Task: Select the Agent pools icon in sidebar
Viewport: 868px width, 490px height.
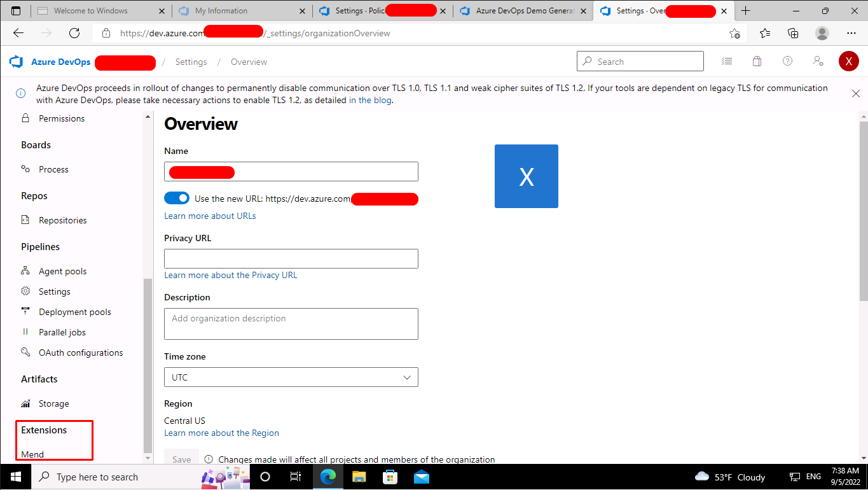Action: [x=25, y=270]
